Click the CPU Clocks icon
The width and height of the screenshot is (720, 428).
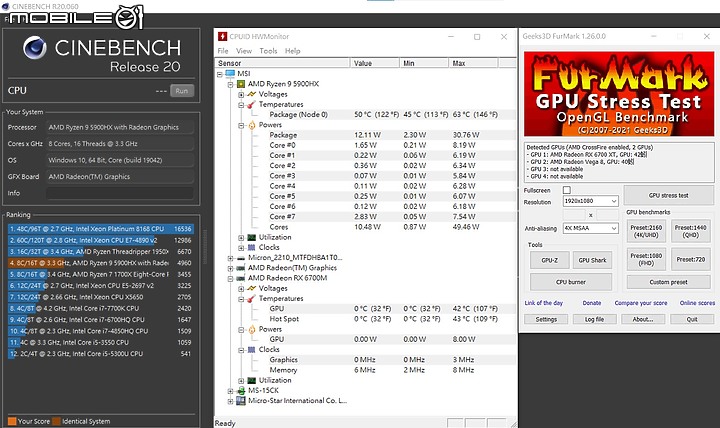click(x=252, y=248)
